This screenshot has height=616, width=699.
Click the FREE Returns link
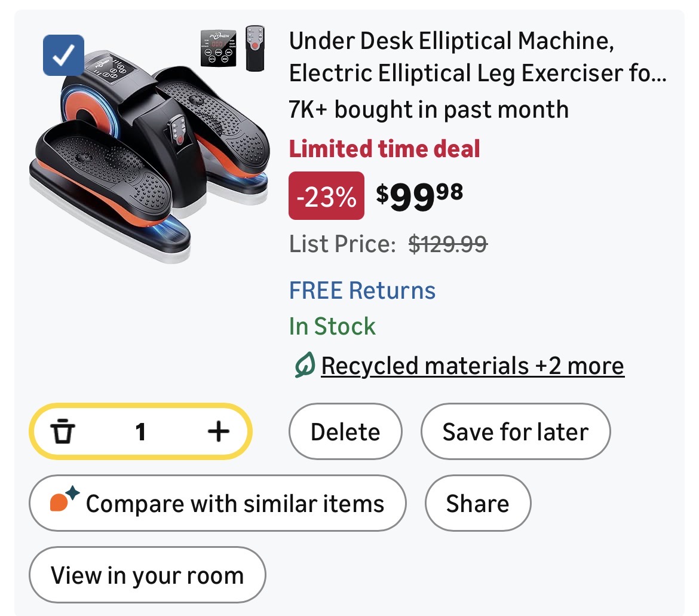[362, 290]
